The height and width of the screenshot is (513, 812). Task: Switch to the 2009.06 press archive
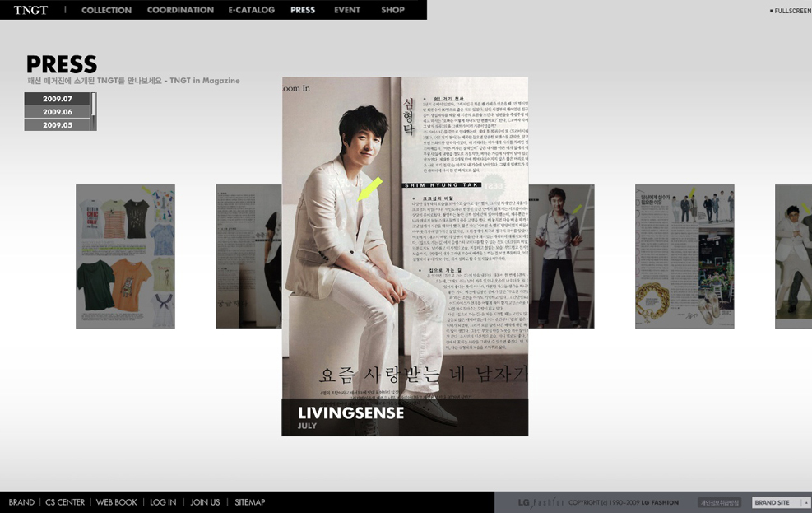click(x=57, y=112)
